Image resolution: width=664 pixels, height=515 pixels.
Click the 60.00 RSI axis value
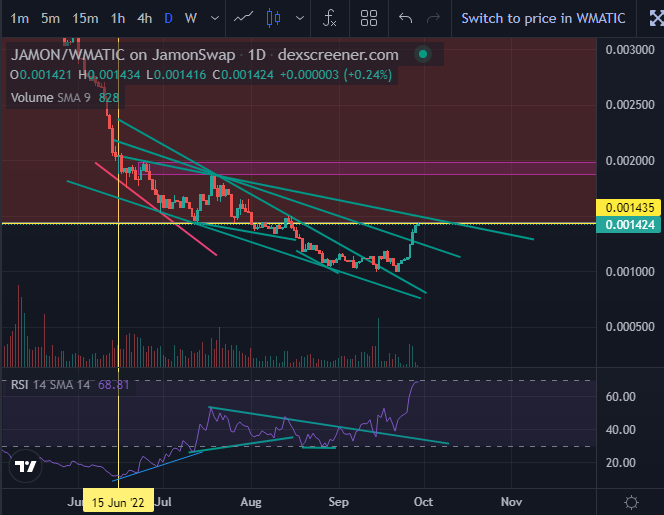tap(620, 397)
